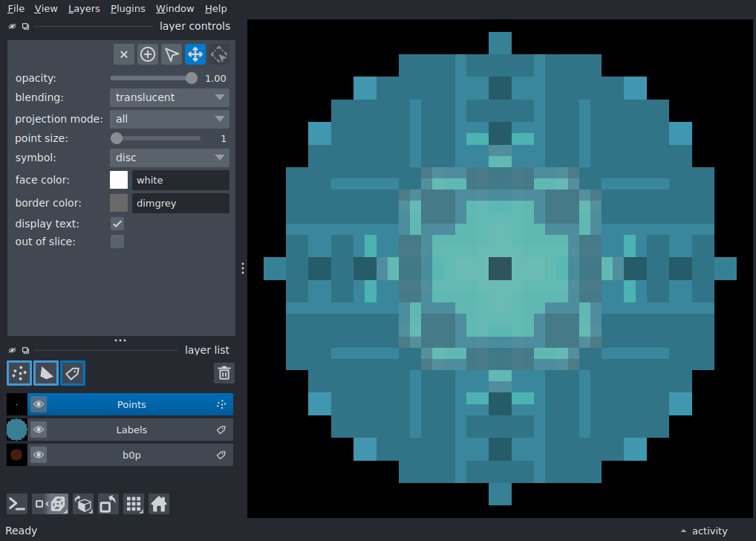The image size is (756, 541).
Task: Toggle visibility of the Points layer
Action: pos(39,404)
